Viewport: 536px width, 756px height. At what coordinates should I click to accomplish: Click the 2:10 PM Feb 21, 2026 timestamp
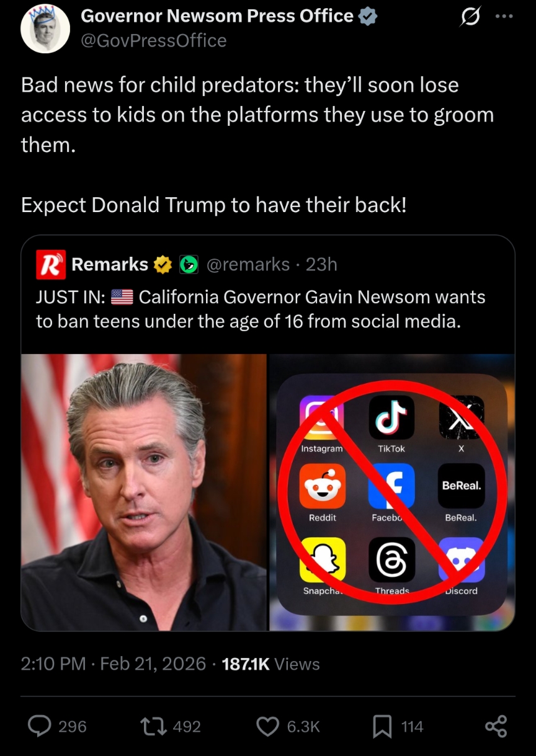[114, 664]
